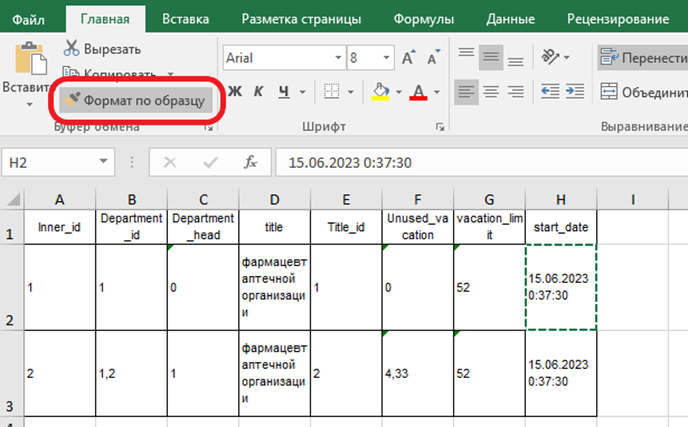Toggle bold (Ж) formatting

click(x=236, y=92)
